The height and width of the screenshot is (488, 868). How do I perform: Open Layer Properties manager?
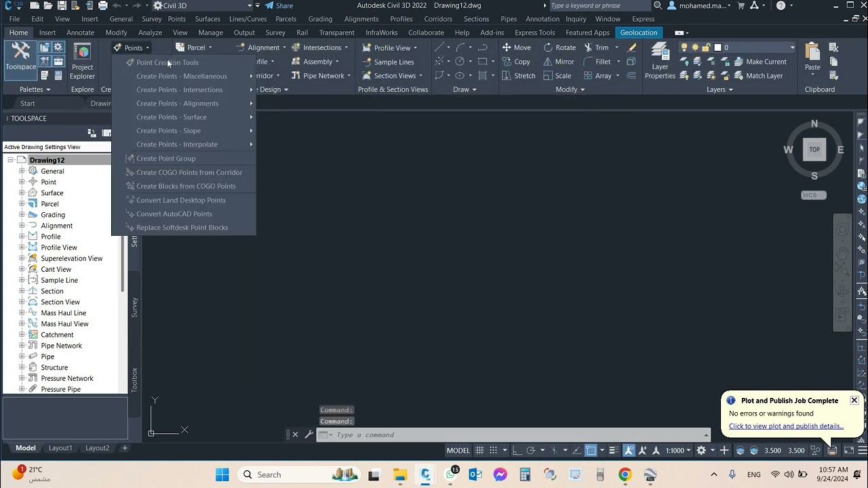(x=660, y=62)
